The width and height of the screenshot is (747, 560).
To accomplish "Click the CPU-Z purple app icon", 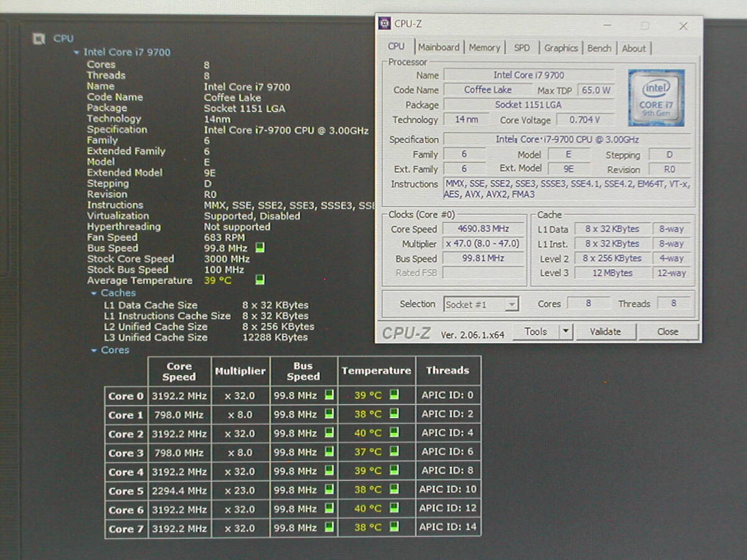I will 385,24.
